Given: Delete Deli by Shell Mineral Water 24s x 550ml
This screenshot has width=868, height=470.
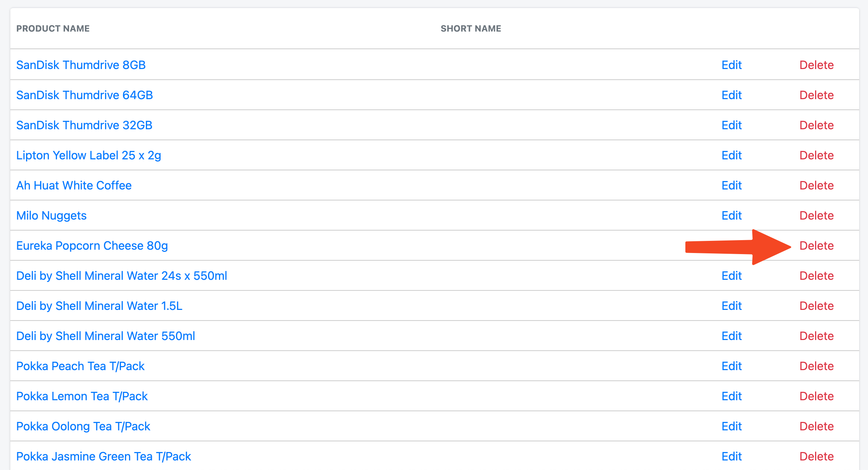Looking at the screenshot, I should coord(817,276).
